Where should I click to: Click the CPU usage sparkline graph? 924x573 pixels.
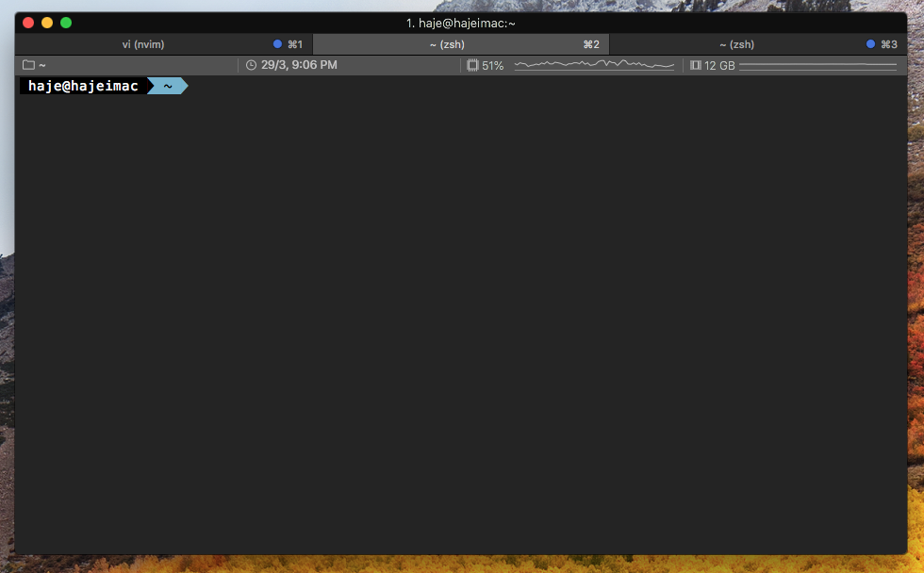coord(594,65)
